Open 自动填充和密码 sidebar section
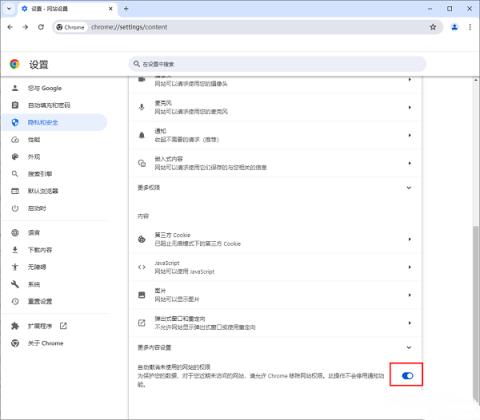The height and width of the screenshot is (420, 480). [49, 105]
